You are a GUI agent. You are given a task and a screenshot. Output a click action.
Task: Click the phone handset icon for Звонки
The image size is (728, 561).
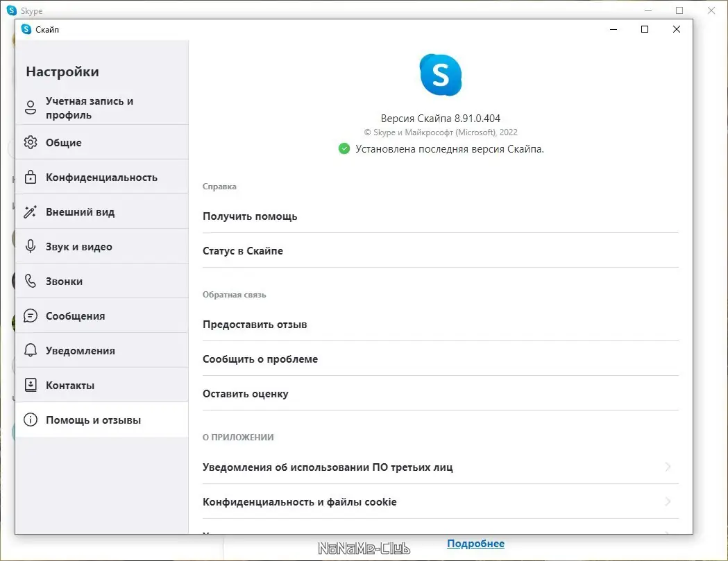point(30,282)
